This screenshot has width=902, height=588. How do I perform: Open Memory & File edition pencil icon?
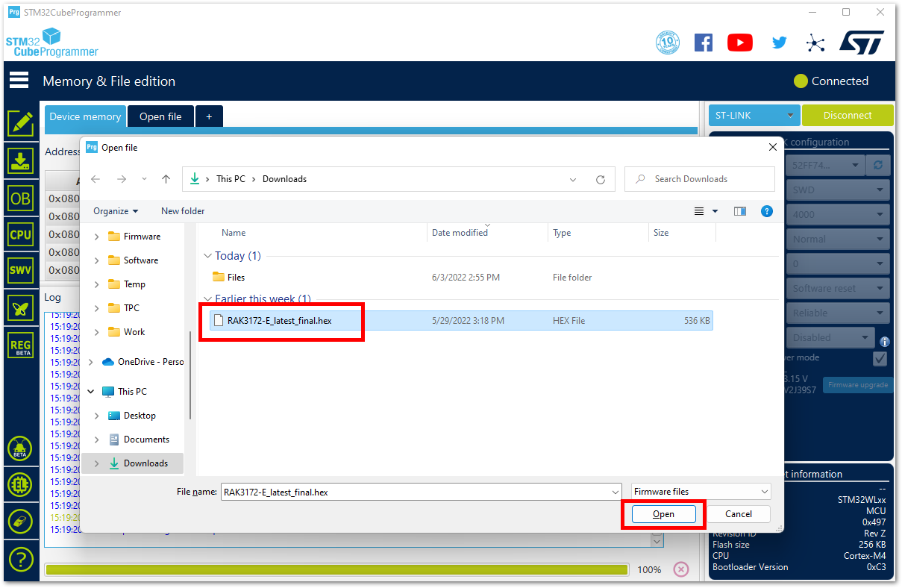click(x=20, y=123)
